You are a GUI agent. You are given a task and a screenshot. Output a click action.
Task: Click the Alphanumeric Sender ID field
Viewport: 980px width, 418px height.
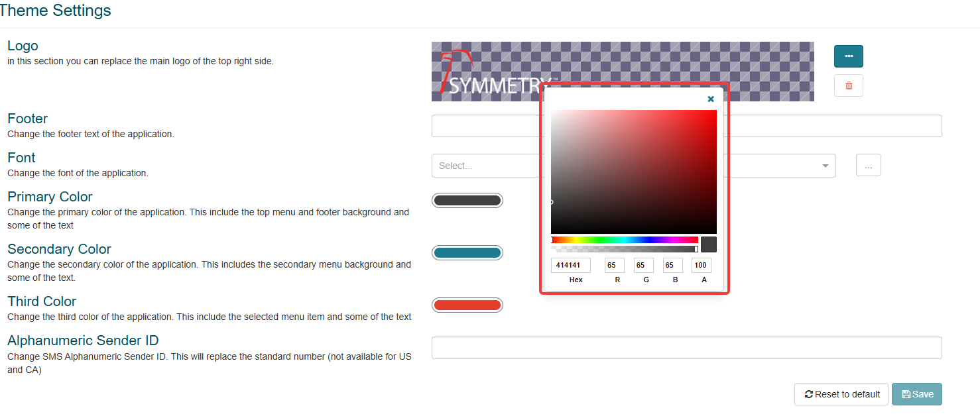[x=686, y=348]
